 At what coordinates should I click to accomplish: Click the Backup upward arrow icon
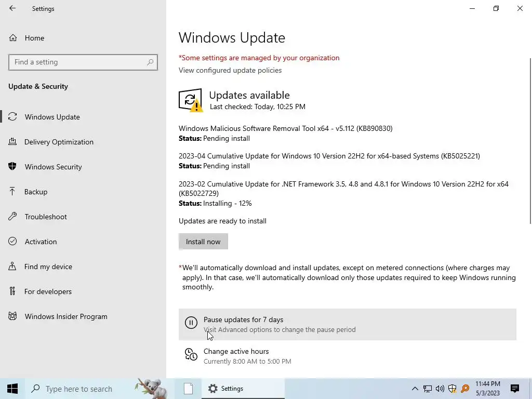click(x=12, y=191)
